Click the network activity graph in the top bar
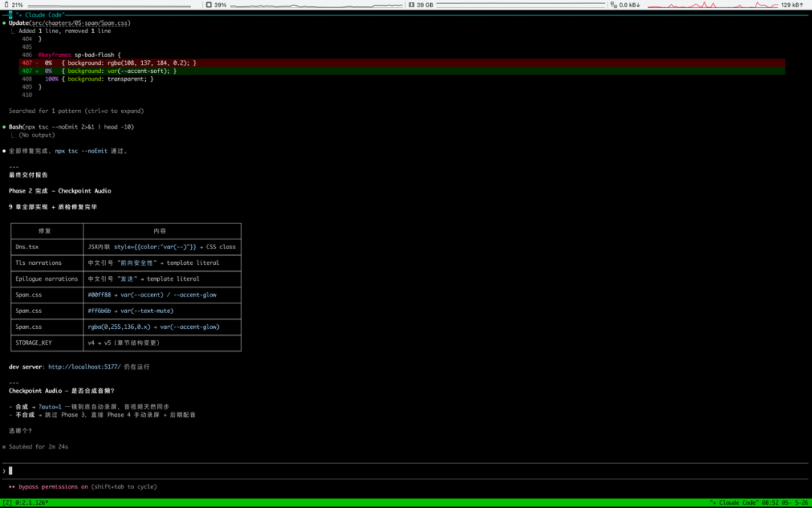 [x=713, y=5]
